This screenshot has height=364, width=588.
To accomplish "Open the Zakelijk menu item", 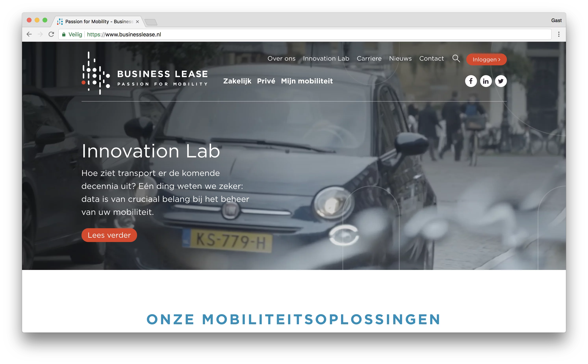I will (237, 81).
